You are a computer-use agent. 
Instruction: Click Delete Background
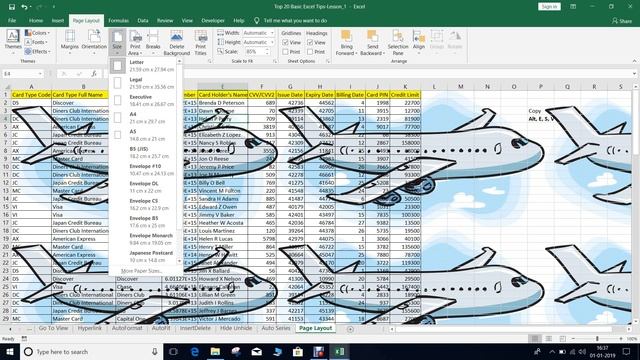click(177, 42)
